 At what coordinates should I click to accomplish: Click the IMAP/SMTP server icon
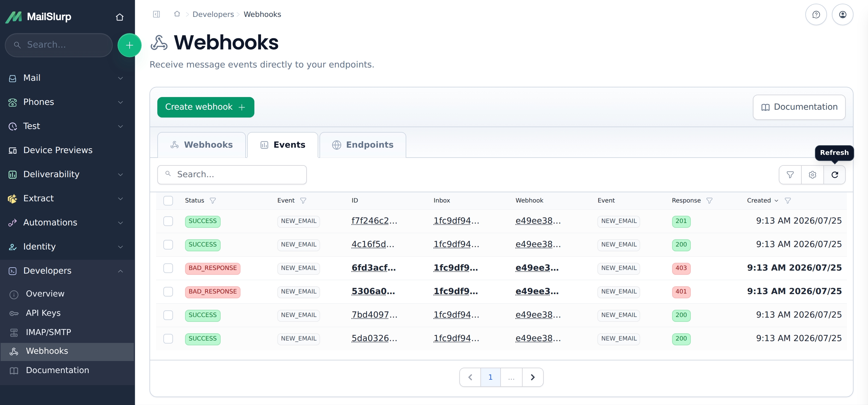pyautogui.click(x=14, y=333)
